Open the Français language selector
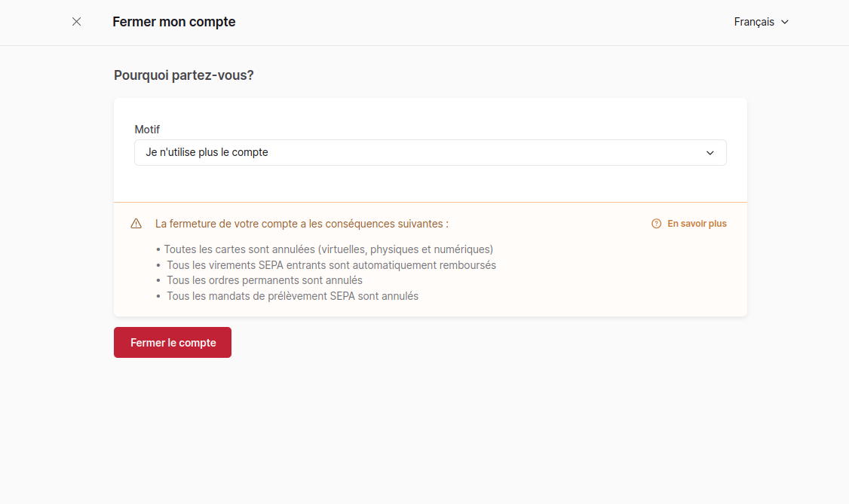Viewport: 849px width, 504px height. click(x=761, y=22)
